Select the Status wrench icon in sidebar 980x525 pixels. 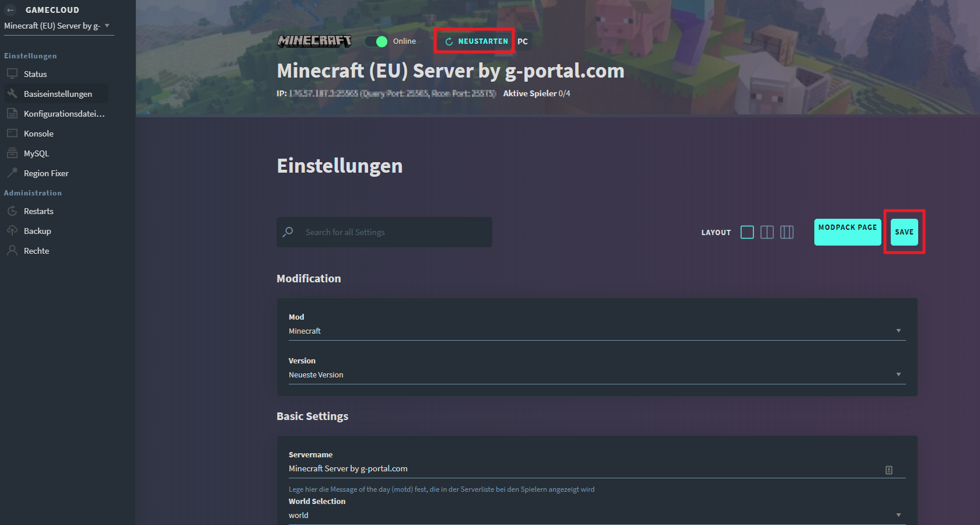(x=13, y=73)
